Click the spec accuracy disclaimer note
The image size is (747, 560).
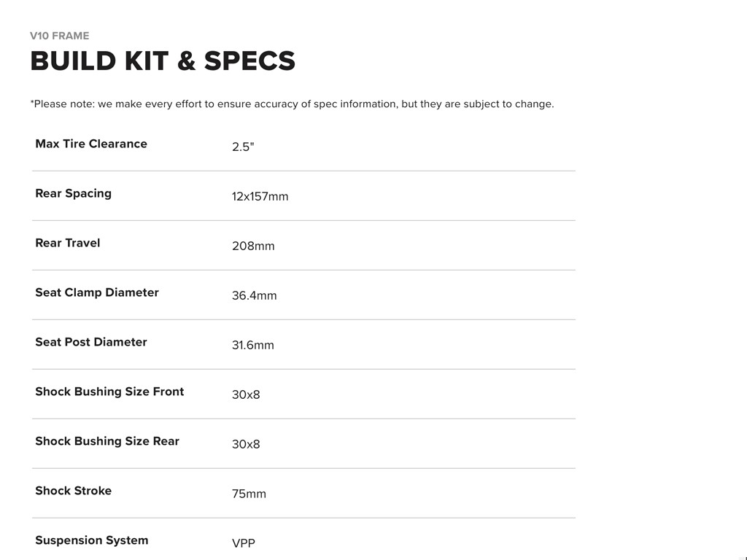[x=292, y=104]
